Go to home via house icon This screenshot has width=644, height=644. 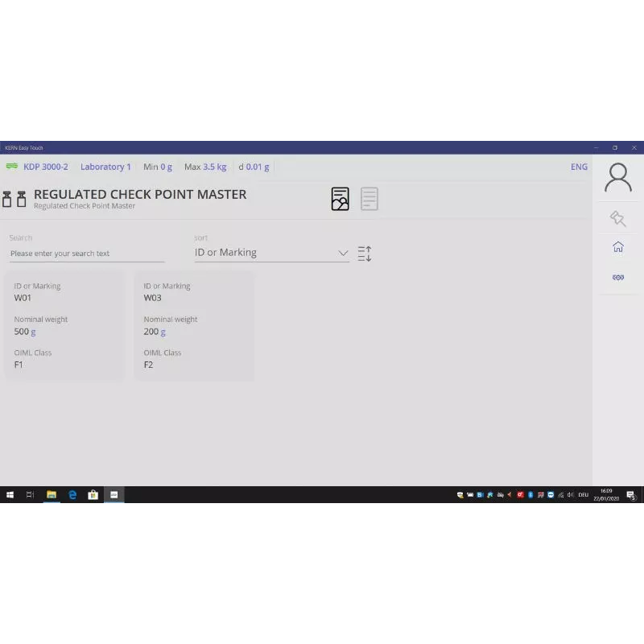pos(617,247)
